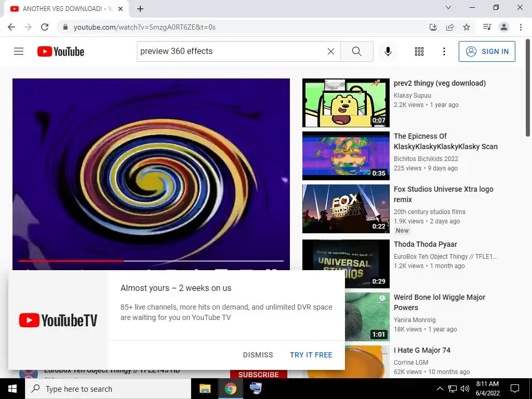Viewport: 532px width, 399px height.
Task: Open Klaksy Supuu channel
Action: tap(412, 96)
